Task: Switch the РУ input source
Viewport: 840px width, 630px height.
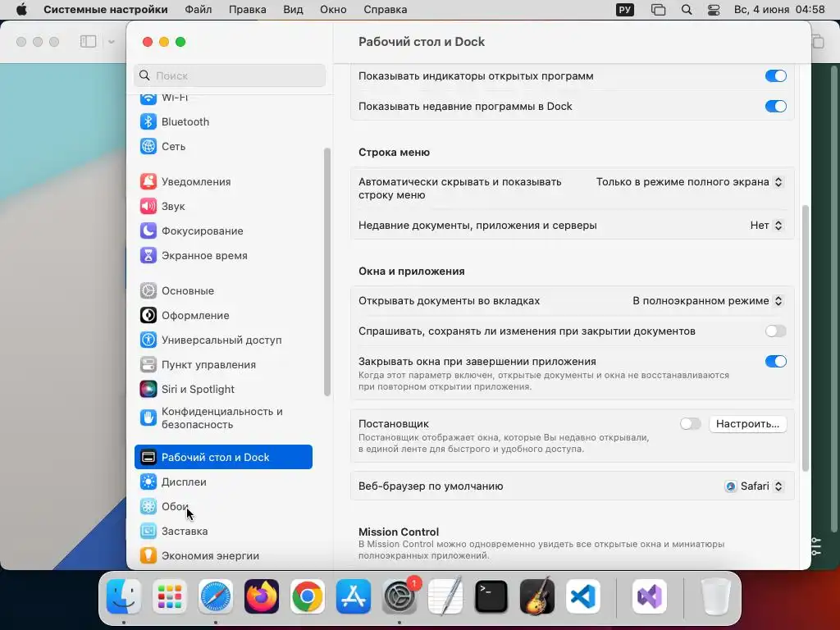Action: pos(624,10)
